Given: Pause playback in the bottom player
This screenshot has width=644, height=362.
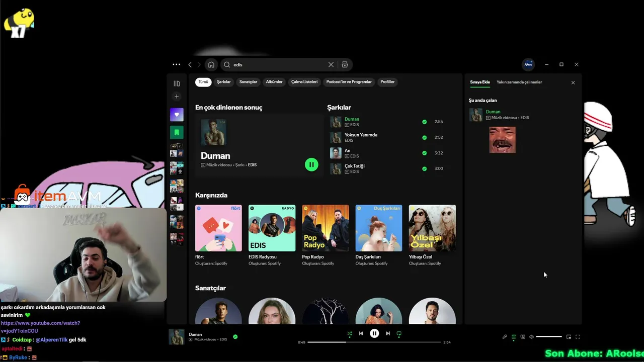Looking at the screenshot, I should point(374,333).
